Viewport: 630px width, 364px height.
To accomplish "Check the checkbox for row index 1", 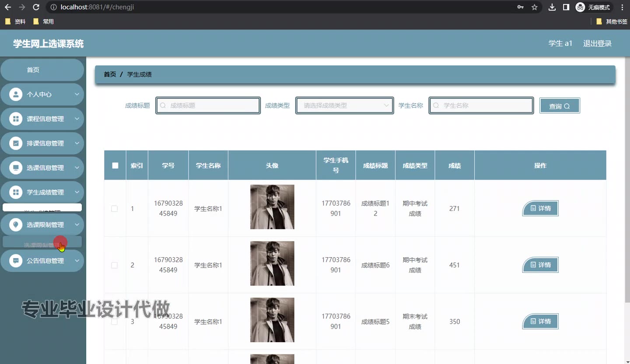I will point(115,209).
